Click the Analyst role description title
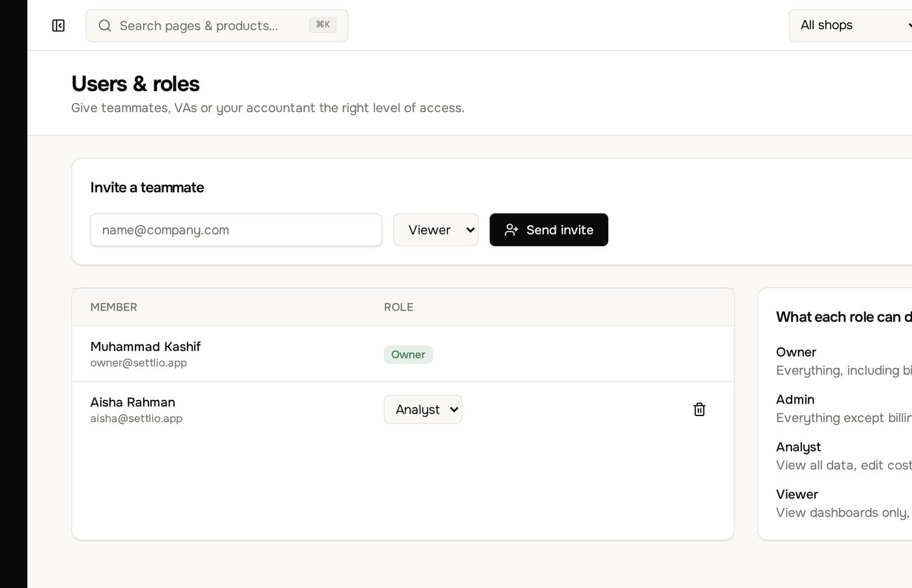 (x=799, y=447)
